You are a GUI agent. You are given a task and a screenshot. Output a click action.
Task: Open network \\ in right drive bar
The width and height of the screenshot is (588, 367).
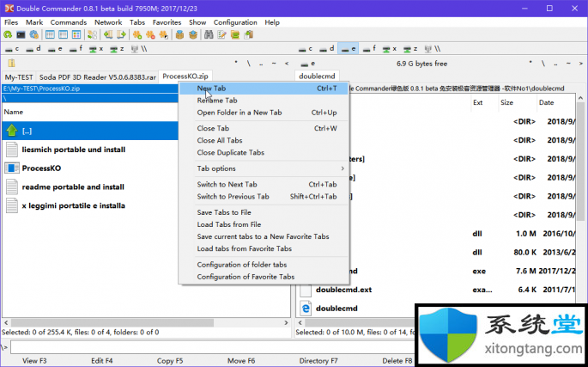coord(433,49)
